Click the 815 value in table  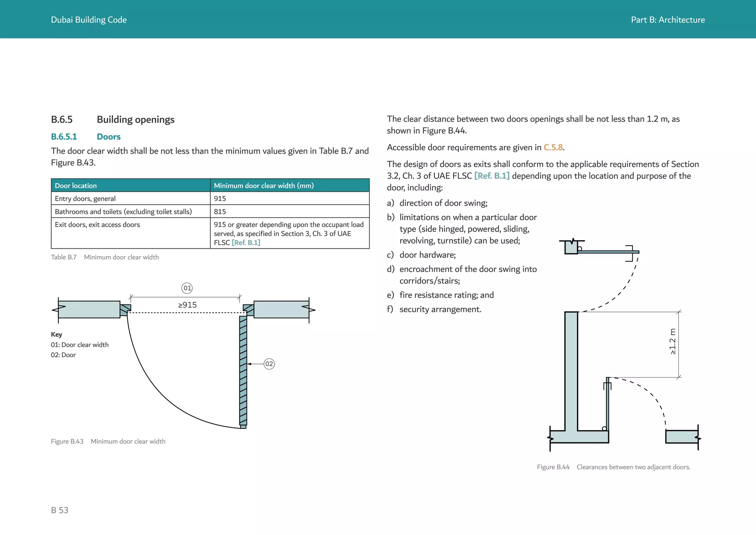pyautogui.click(x=220, y=212)
